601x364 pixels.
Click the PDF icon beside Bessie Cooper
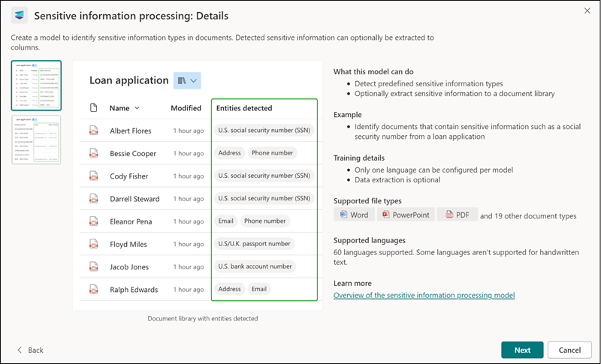tap(93, 153)
